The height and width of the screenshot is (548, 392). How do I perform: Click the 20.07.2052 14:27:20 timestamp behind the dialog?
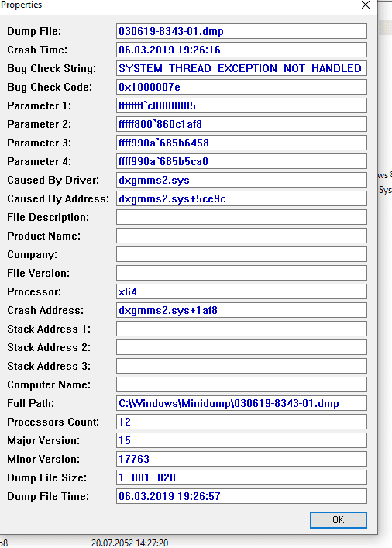[129, 543]
